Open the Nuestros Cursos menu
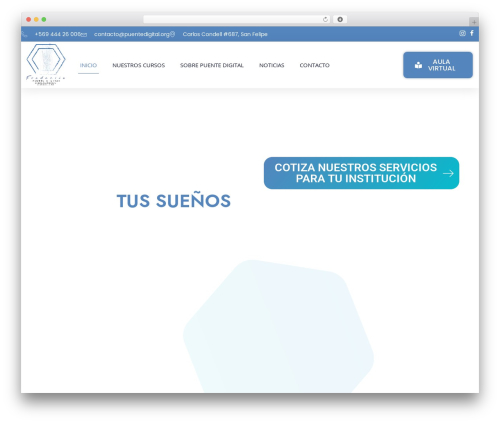 click(139, 65)
